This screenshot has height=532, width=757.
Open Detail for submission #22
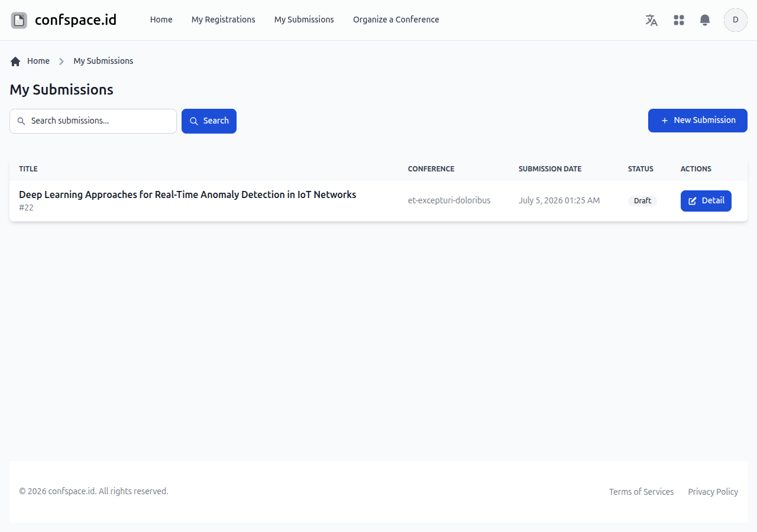(706, 201)
